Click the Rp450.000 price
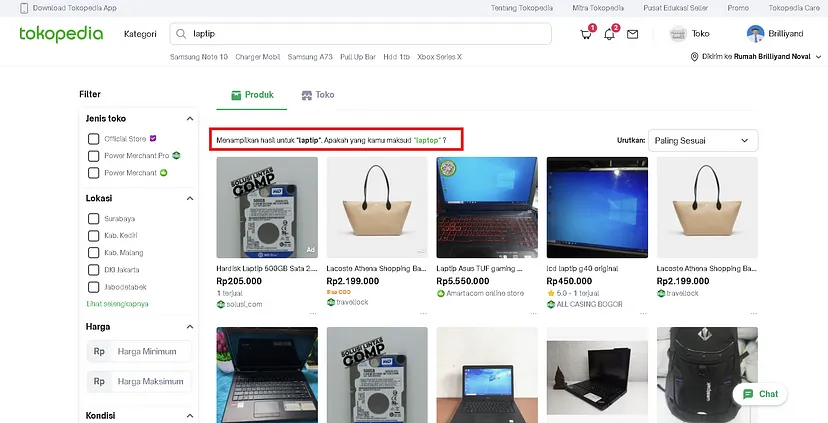This screenshot has height=423, width=828. [569, 281]
